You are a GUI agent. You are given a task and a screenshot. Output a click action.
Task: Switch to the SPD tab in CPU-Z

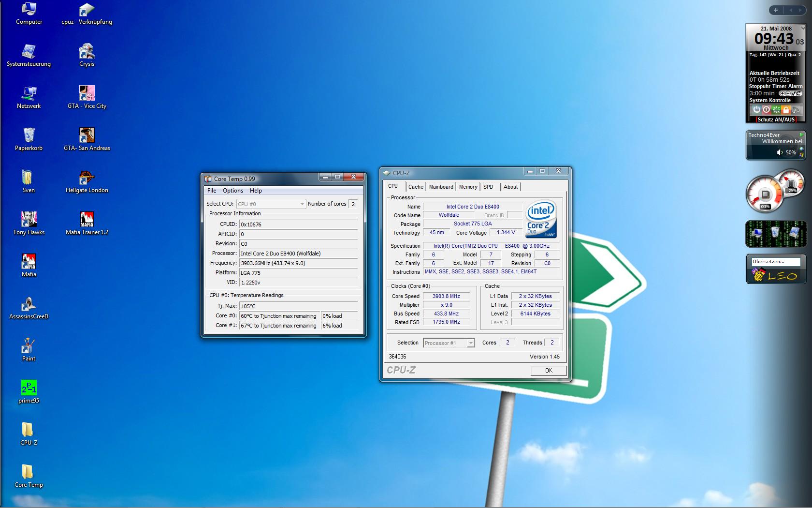coord(488,187)
